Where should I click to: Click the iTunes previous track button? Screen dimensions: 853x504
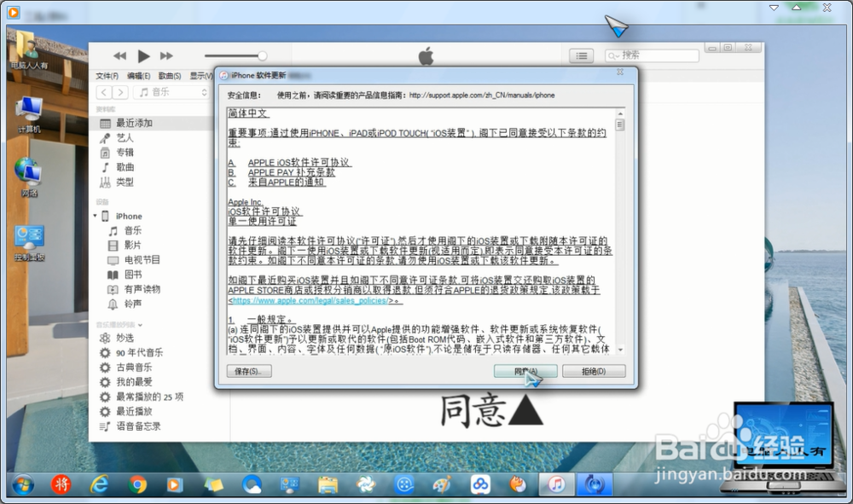[119, 55]
